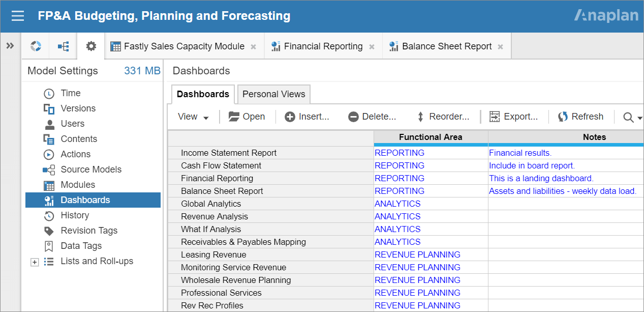The height and width of the screenshot is (312, 644).
Task: Click Insert to add a dashboard
Action: tap(307, 117)
